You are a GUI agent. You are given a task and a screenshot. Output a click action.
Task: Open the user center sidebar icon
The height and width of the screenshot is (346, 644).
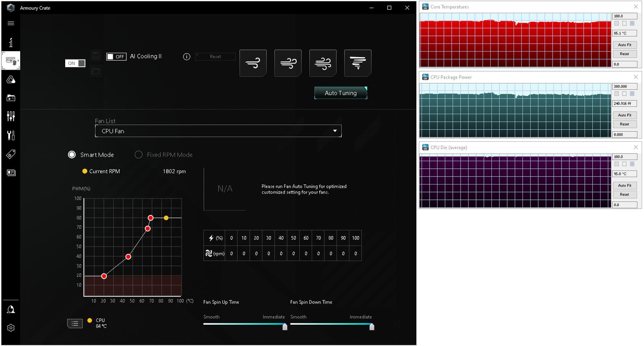[11, 309]
